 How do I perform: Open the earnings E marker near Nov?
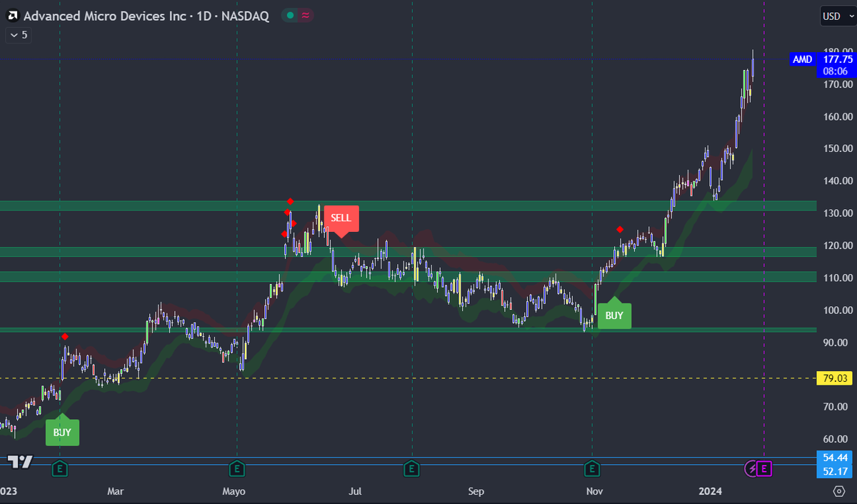coord(592,468)
